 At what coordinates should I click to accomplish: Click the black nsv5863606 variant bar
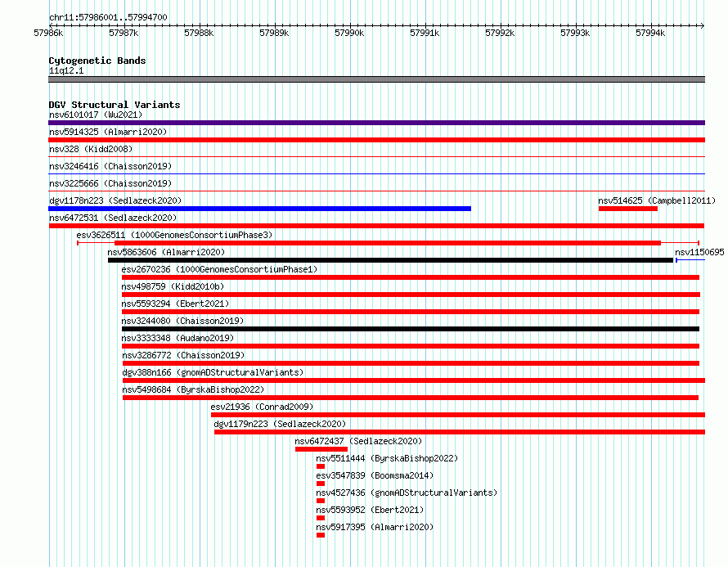coord(390,260)
